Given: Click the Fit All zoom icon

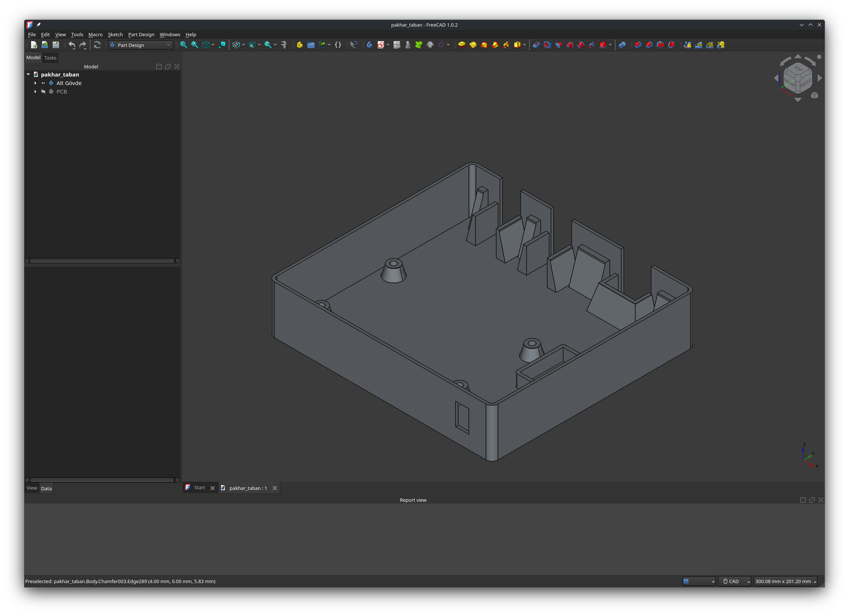Looking at the screenshot, I should (x=183, y=45).
